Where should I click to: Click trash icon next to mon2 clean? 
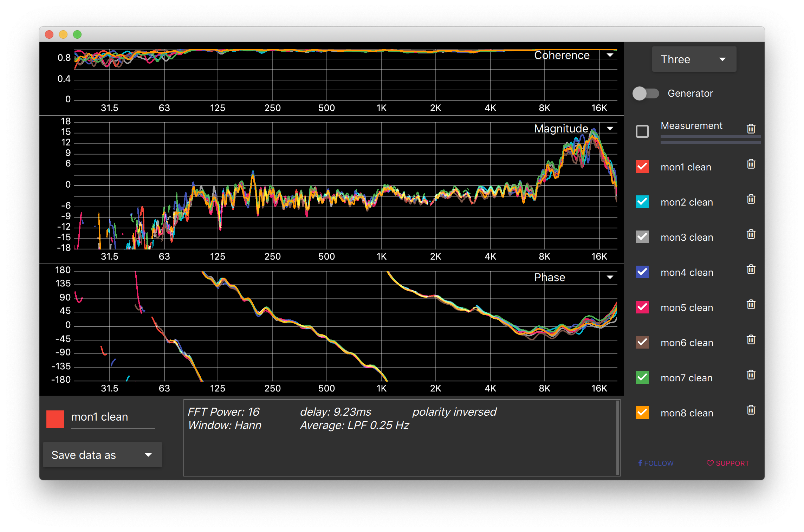point(751,199)
